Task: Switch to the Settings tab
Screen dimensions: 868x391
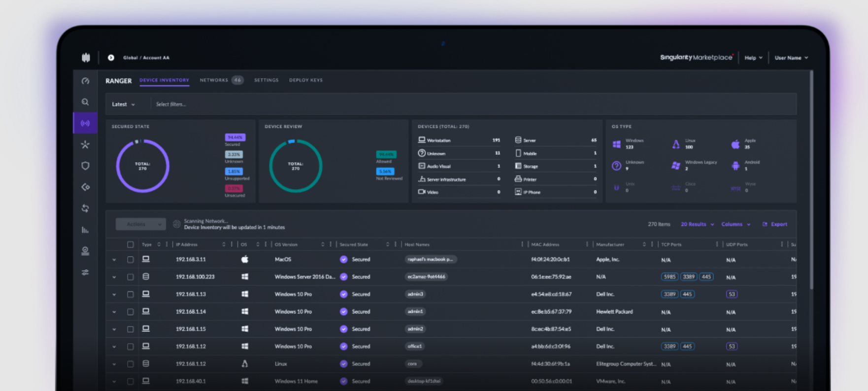Action: click(267, 80)
